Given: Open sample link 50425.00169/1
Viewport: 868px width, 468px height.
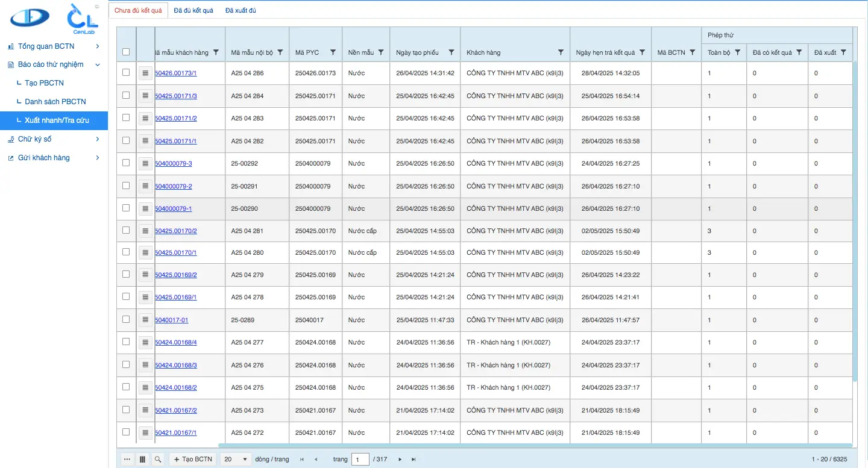Looking at the screenshot, I should 176,297.
